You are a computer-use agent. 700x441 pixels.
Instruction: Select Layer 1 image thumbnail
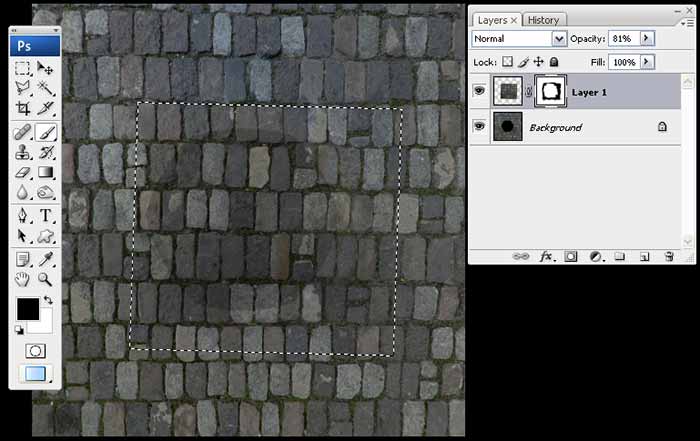(508, 91)
